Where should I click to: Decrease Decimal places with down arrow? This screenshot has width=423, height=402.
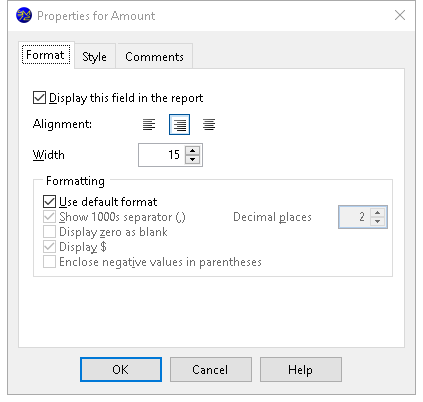[377, 221]
